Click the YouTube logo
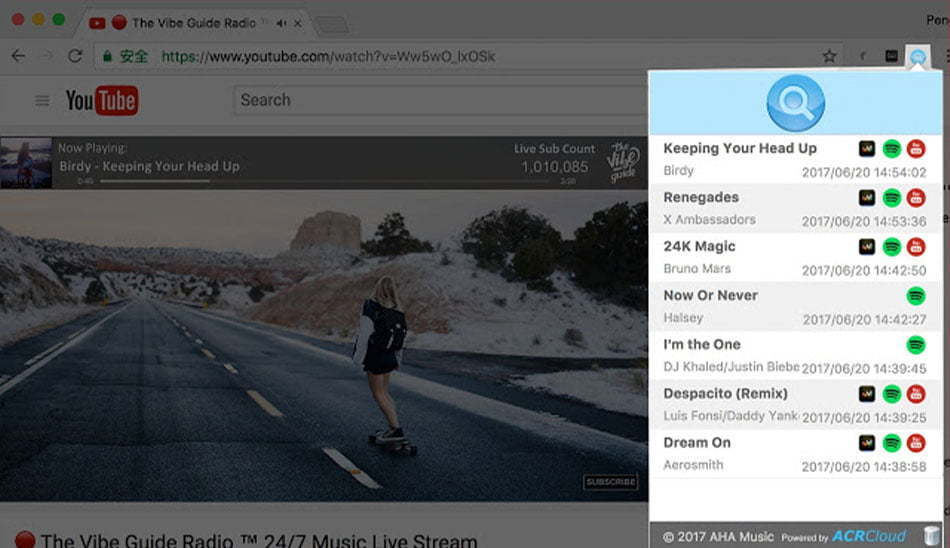Image resolution: width=950 pixels, height=548 pixels. tap(102, 100)
